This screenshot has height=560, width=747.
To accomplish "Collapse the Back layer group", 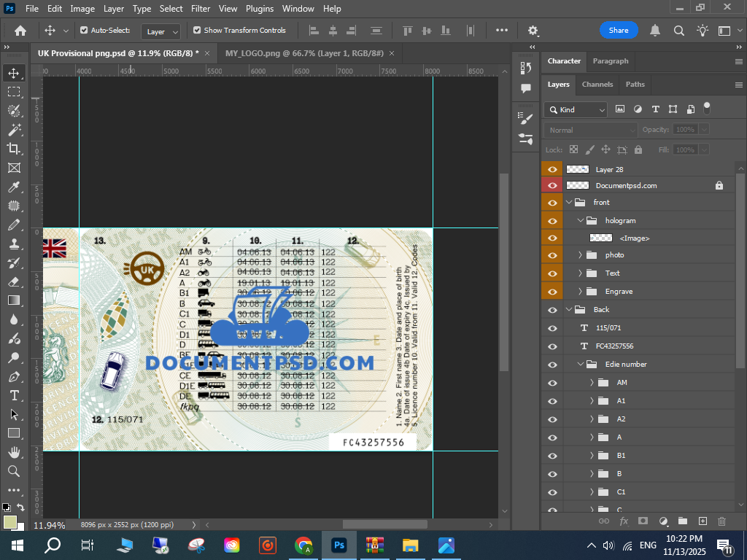I will (569, 310).
